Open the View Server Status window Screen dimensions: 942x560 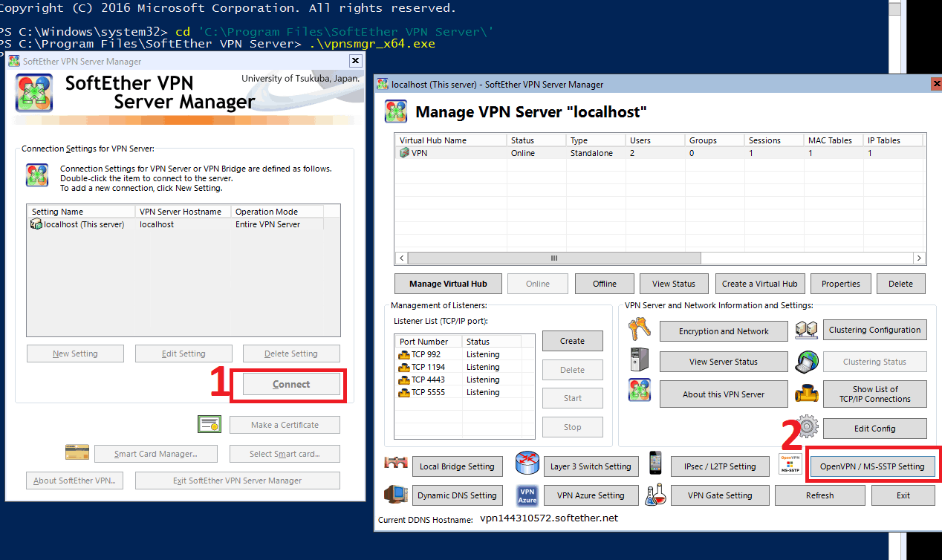(723, 362)
